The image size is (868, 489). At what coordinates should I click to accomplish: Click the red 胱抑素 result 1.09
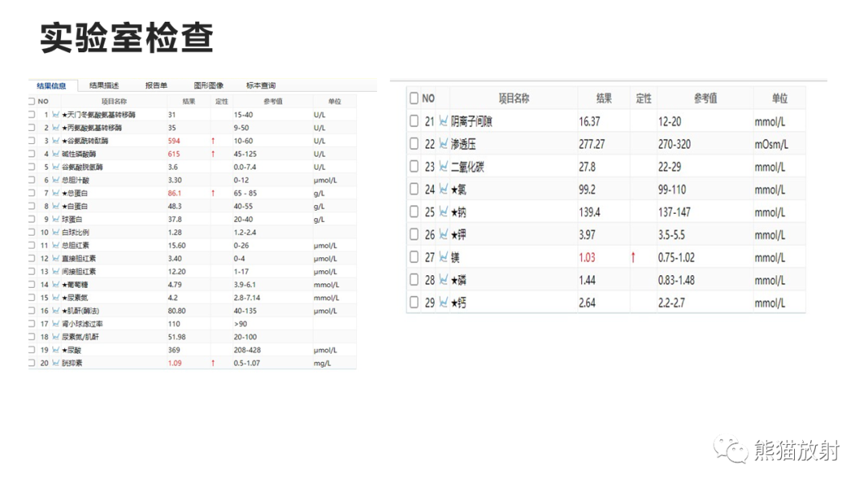click(x=174, y=364)
